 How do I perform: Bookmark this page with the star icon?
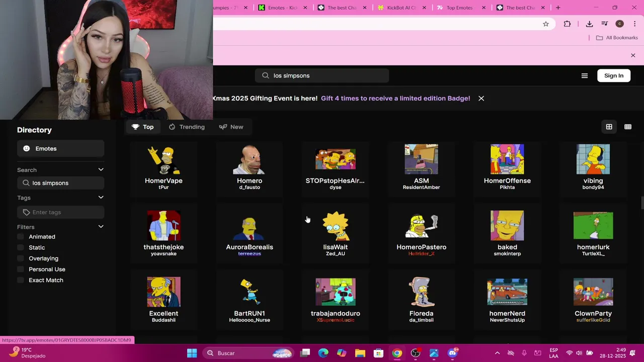click(x=545, y=24)
